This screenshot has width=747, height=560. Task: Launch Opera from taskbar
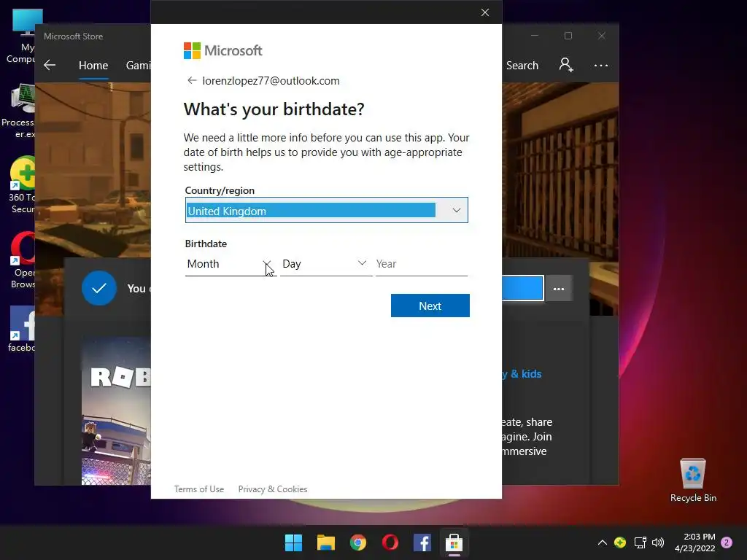click(390, 542)
